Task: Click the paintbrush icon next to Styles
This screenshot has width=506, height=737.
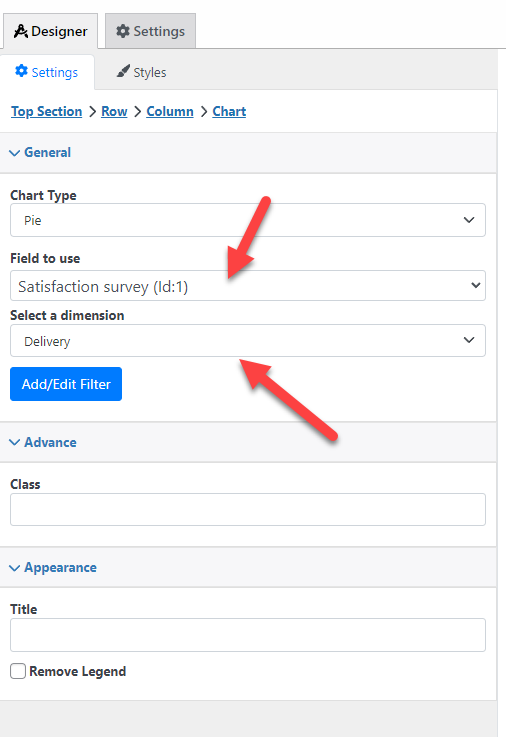Action: pos(123,71)
